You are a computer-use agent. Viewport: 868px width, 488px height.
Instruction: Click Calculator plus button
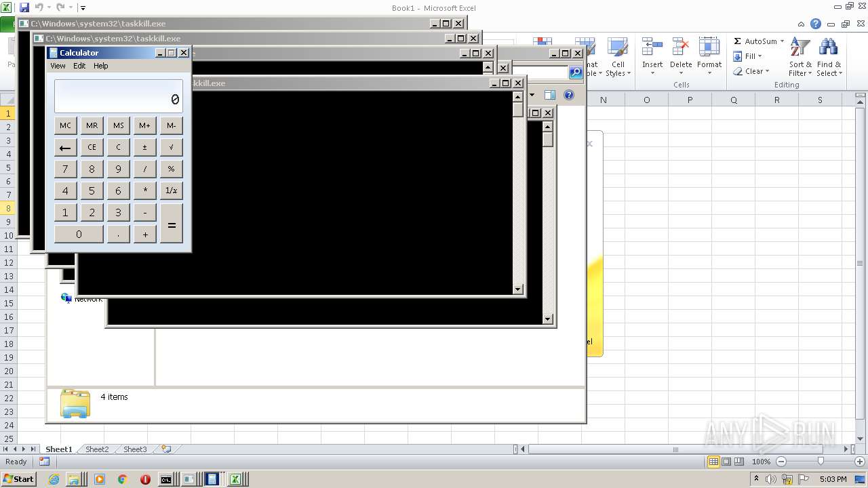pos(145,234)
